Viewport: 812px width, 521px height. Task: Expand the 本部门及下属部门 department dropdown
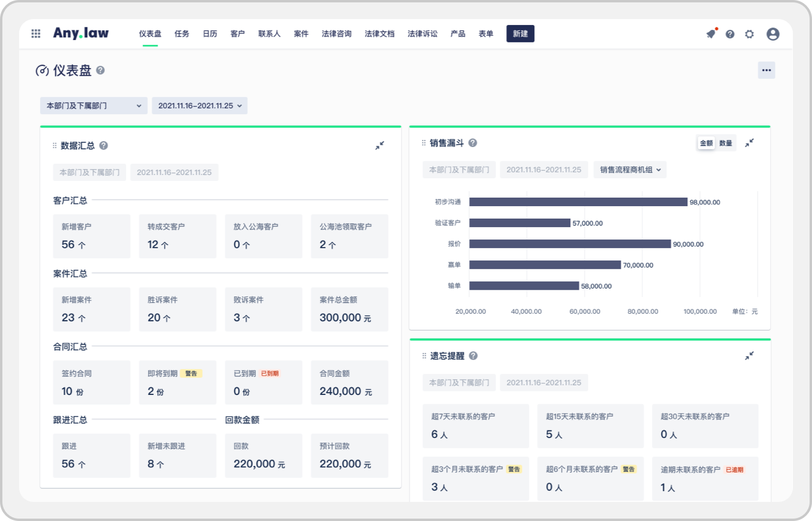pyautogui.click(x=94, y=106)
